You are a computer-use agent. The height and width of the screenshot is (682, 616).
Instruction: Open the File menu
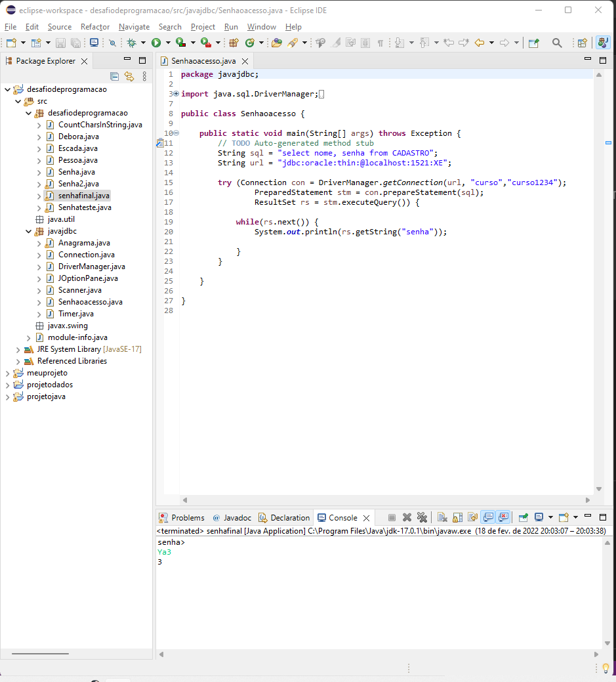click(x=10, y=27)
